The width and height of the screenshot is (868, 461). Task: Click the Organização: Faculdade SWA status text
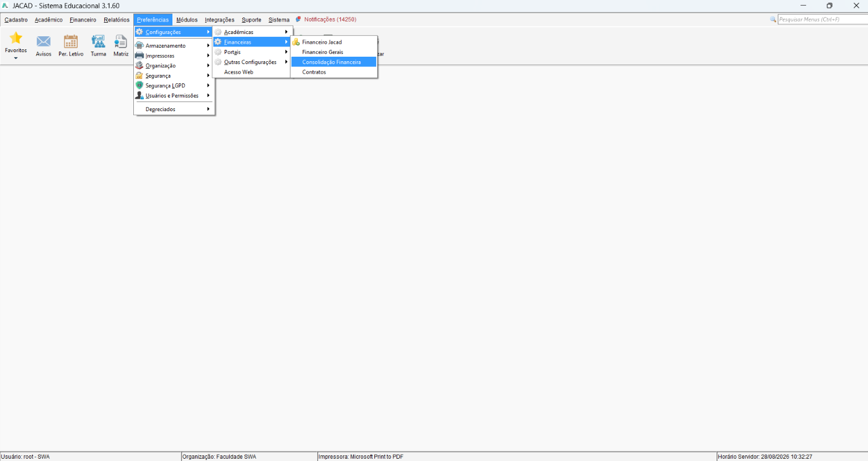tap(220, 456)
